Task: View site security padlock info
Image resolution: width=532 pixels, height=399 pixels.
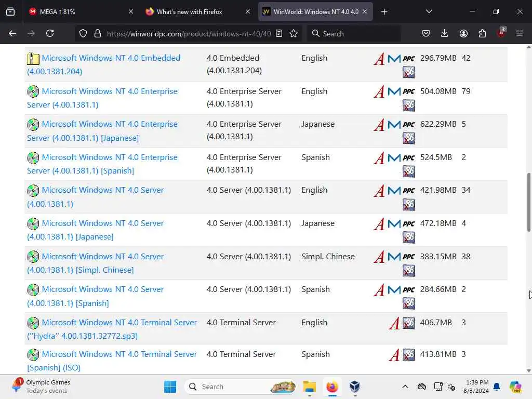Action: click(x=97, y=33)
